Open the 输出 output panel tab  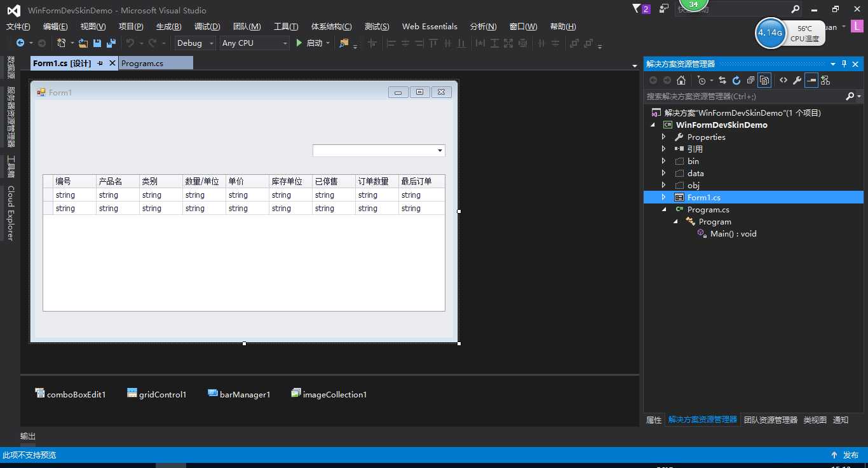click(x=28, y=436)
